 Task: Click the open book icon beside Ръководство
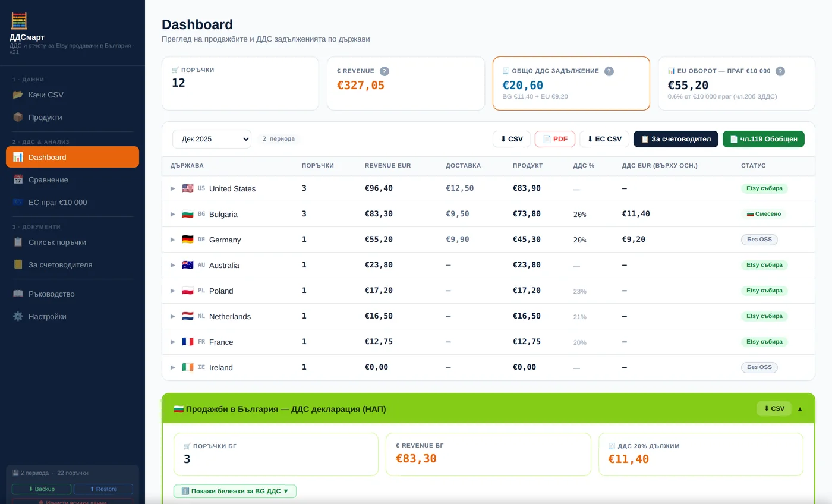tap(18, 294)
